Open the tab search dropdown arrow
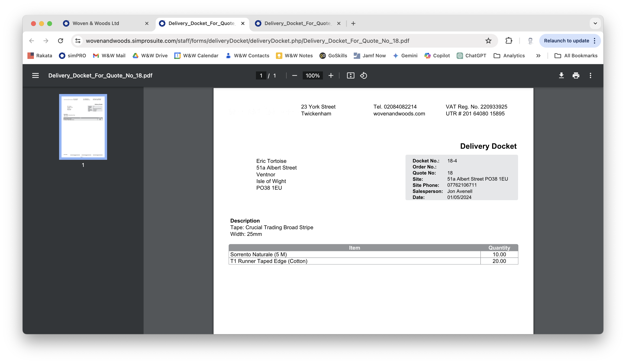Viewport: 626px width, 364px height. click(595, 23)
